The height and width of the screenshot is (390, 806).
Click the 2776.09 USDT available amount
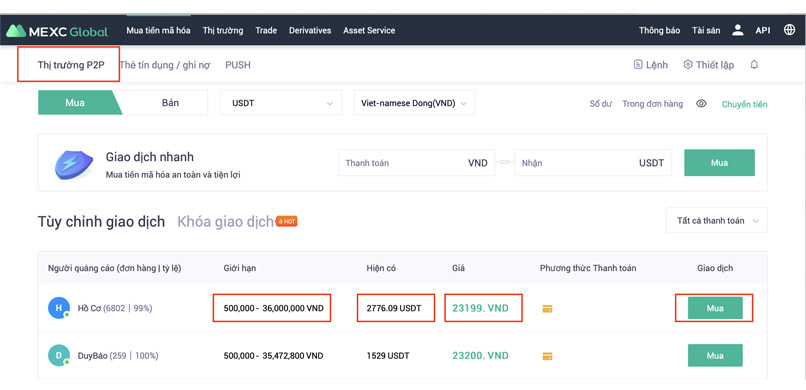(x=394, y=308)
